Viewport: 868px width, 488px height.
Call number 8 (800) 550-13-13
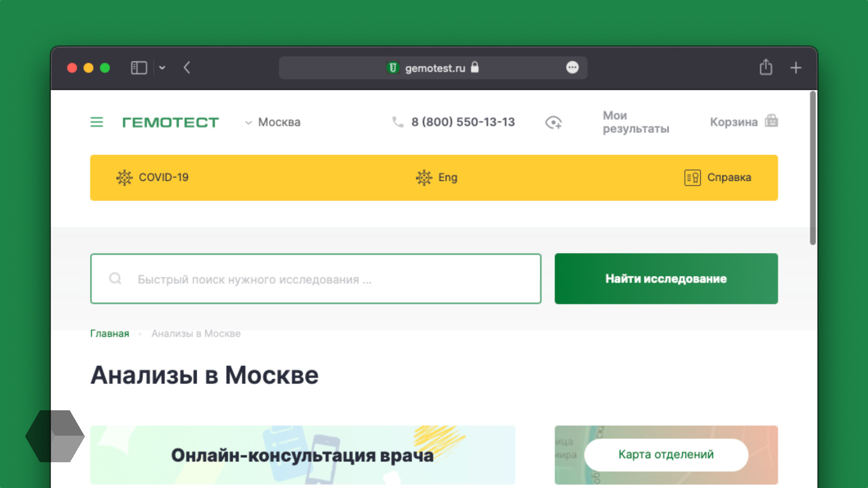463,122
